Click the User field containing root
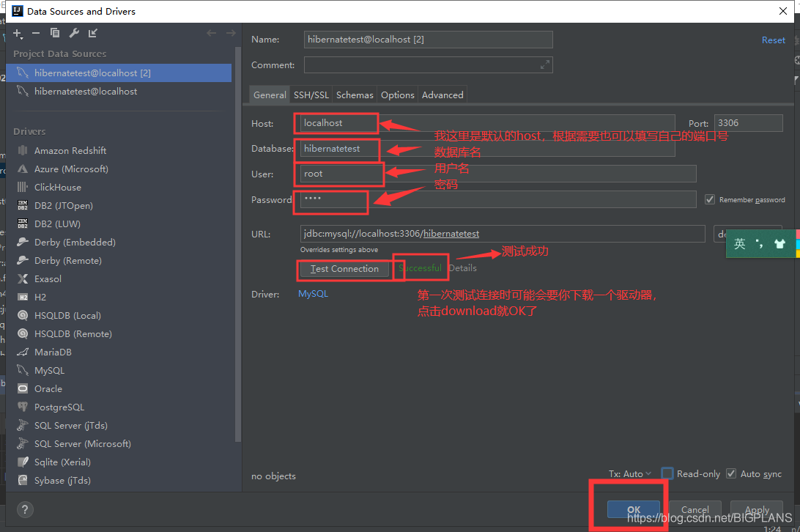Screen dimensions: 800x532 (498, 174)
